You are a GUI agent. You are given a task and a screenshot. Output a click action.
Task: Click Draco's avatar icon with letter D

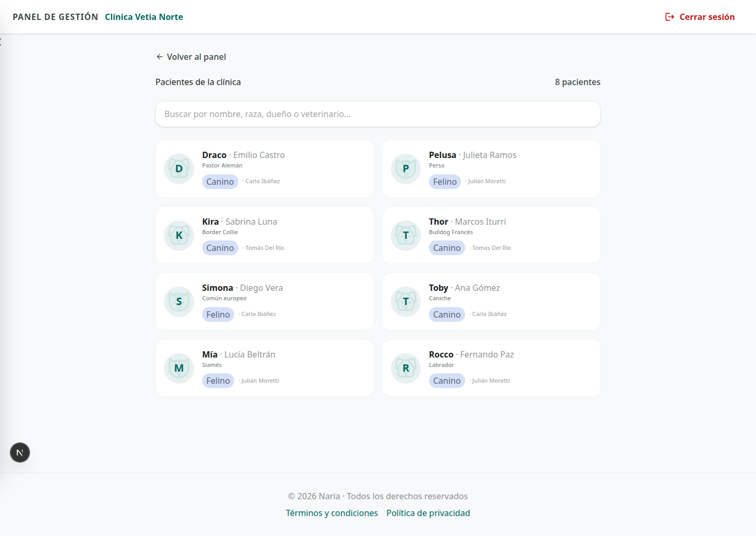pyautogui.click(x=179, y=169)
